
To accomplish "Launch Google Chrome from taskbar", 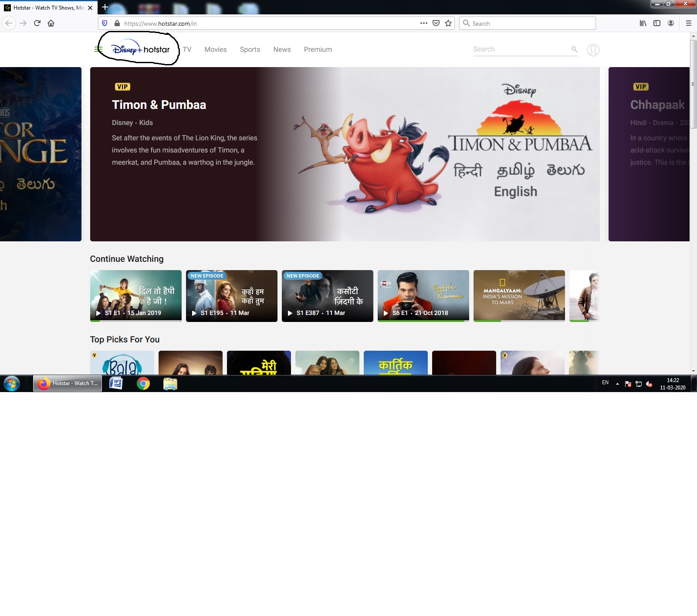I will tap(143, 384).
